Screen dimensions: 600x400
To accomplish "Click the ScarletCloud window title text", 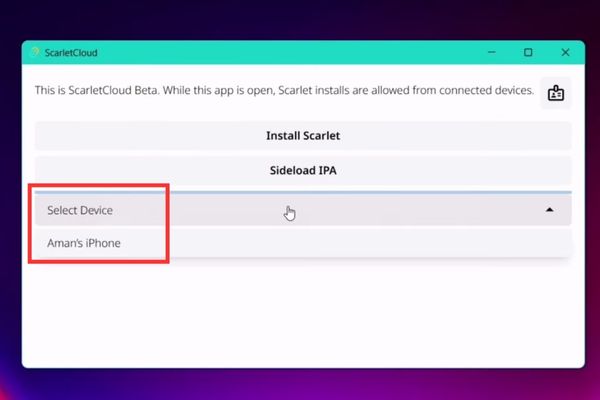I will pos(71,53).
